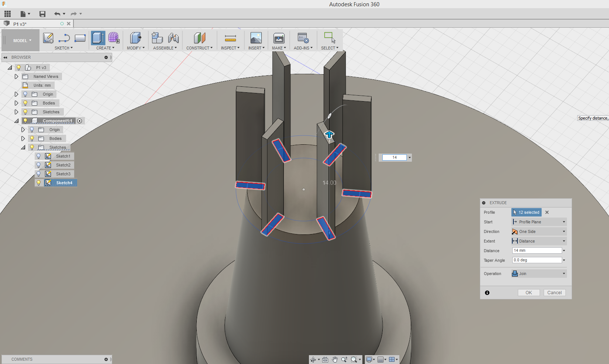
Task: Click the Select tool icon
Action: [x=330, y=38]
